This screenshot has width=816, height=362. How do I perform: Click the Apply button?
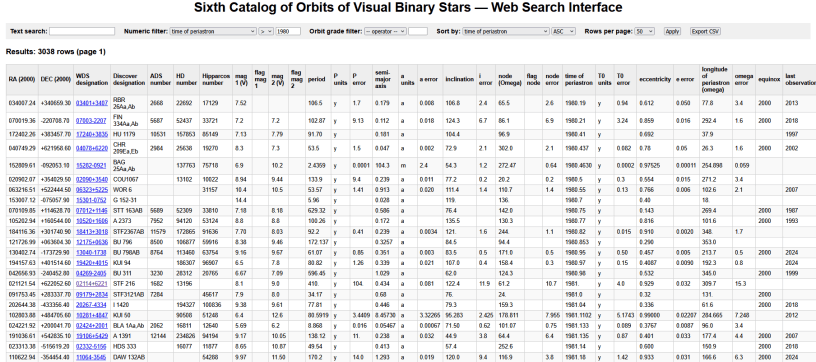pyautogui.click(x=672, y=31)
